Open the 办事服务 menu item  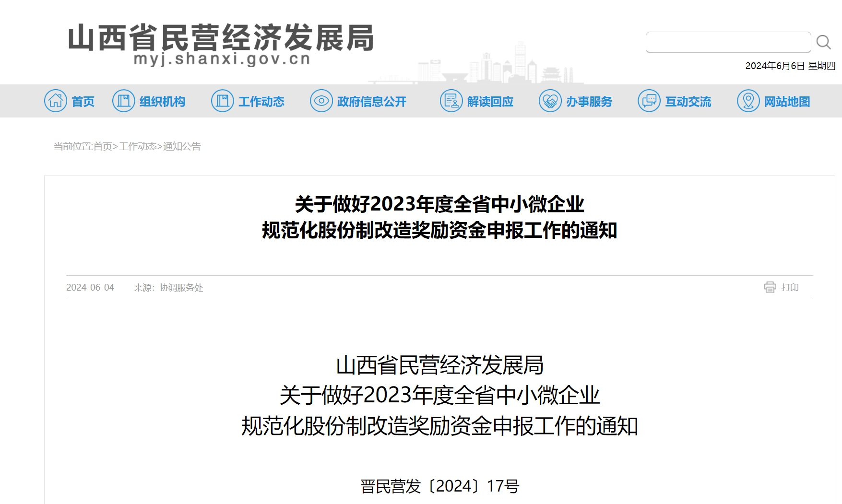click(x=589, y=102)
